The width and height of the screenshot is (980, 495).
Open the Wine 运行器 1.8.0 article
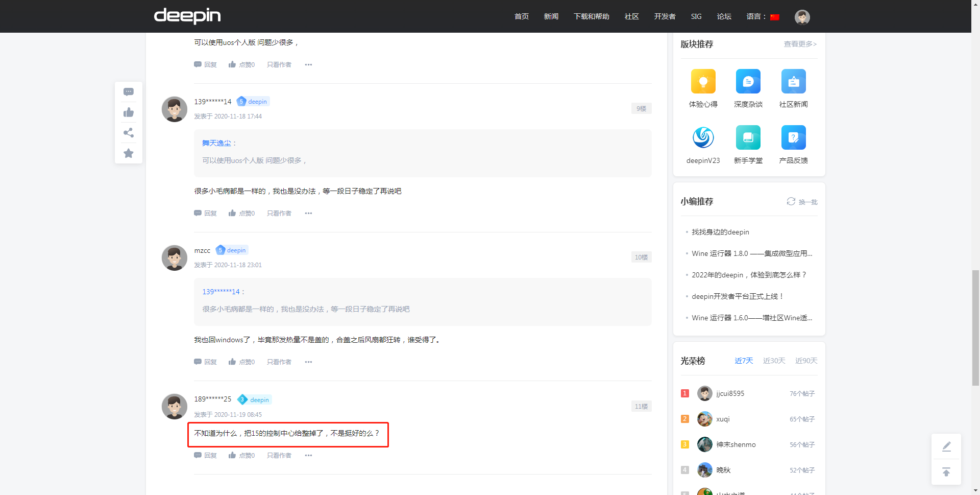[x=752, y=254]
